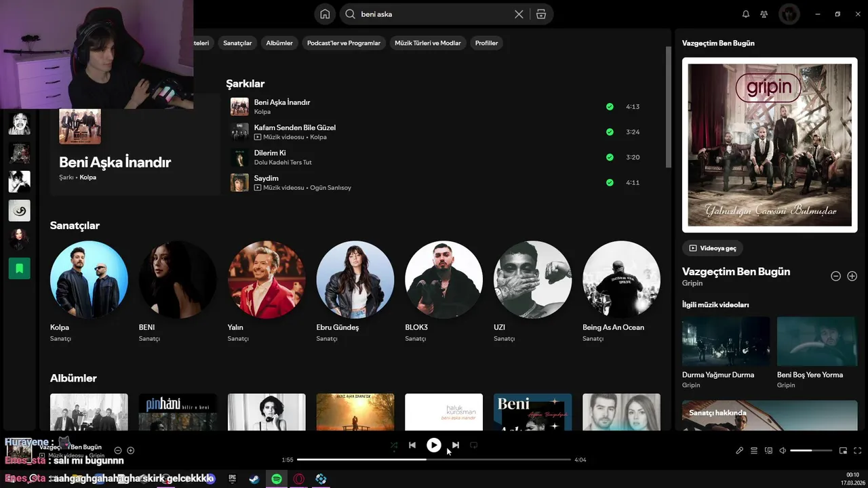
Task: Filter results by Sanatçılar
Action: tap(237, 43)
